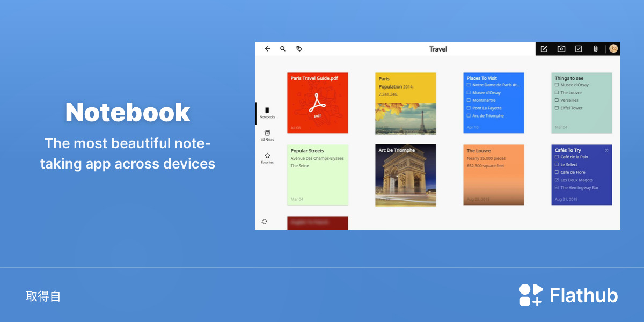Open the Arc De Triomphe photo note
Image resolution: width=644 pixels, height=322 pixels.
click(406, 175)
